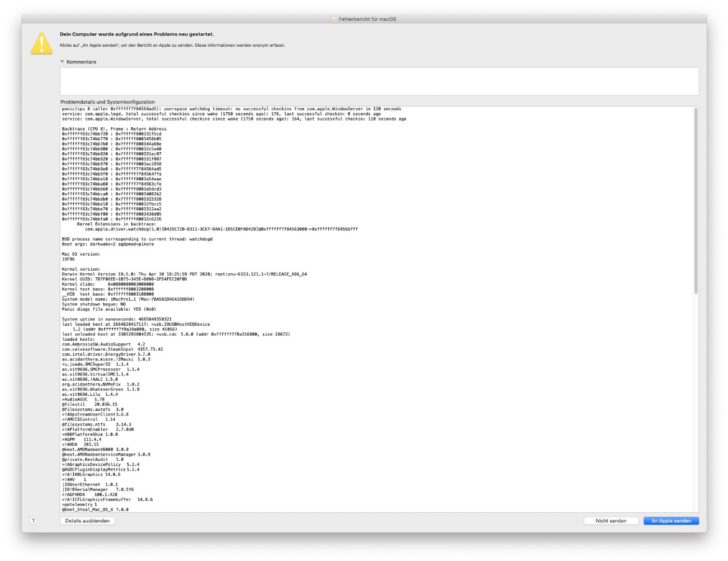Select the 'ru.joedm.SMCSuperIO' kext entry
This screenshot has height=561, width=728.
[95, 365]
